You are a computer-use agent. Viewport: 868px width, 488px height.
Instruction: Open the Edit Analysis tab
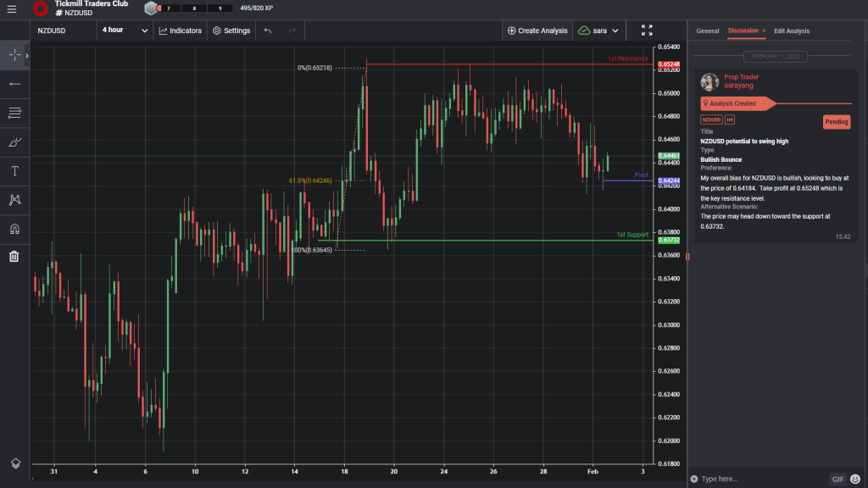pos(791,30)
